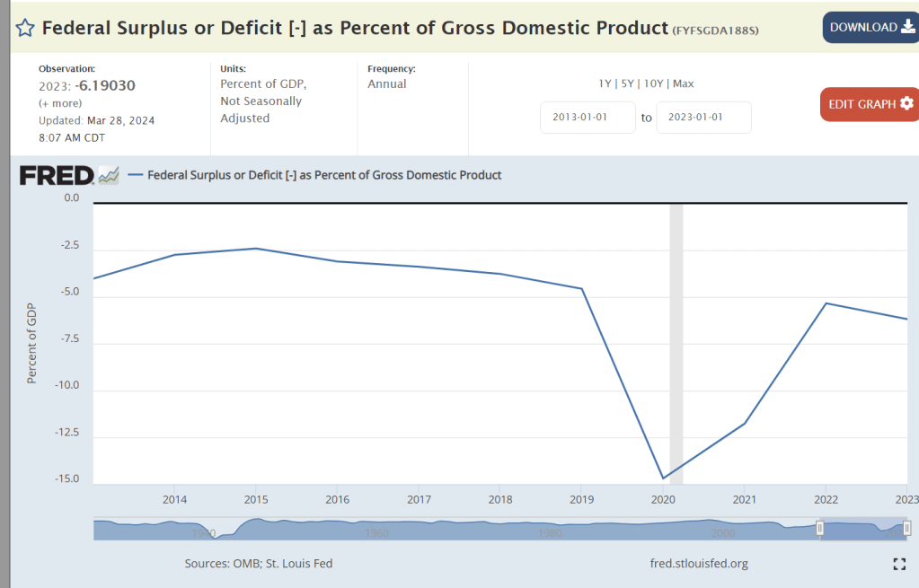
Task: Click the blue legend line marker
Action: [136, 175]
